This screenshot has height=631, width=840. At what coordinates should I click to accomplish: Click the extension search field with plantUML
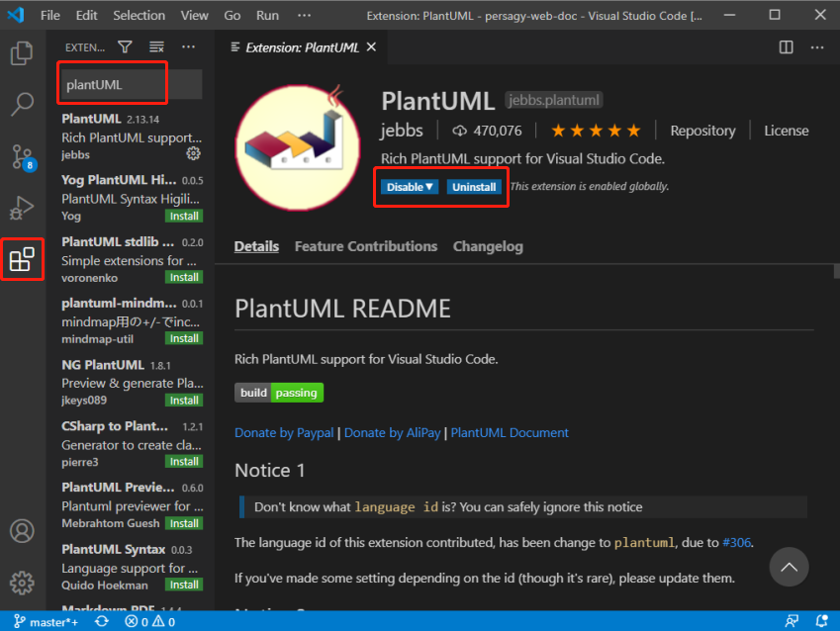131,85
